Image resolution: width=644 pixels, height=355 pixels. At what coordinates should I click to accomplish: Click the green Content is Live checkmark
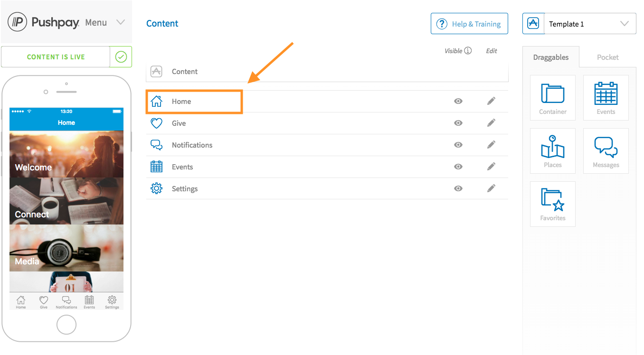click(x=121, y=56)
